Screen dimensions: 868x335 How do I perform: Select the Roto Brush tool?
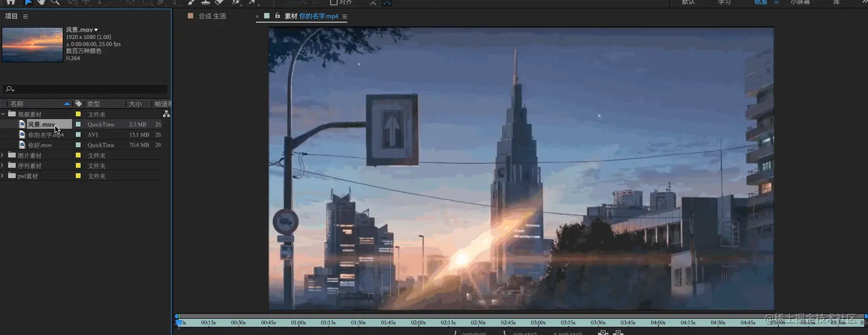235,2
